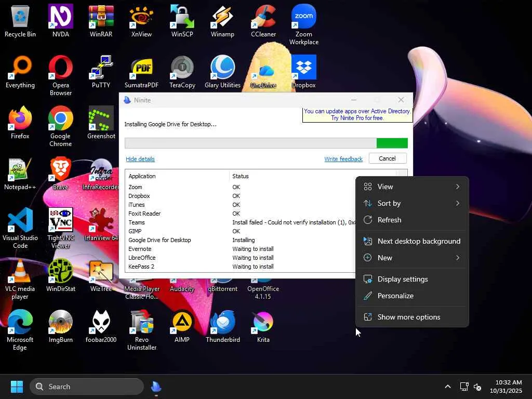Select the KeePass 2 row
The height and width of the screenshot is (399, 532).
coord(240,267)
